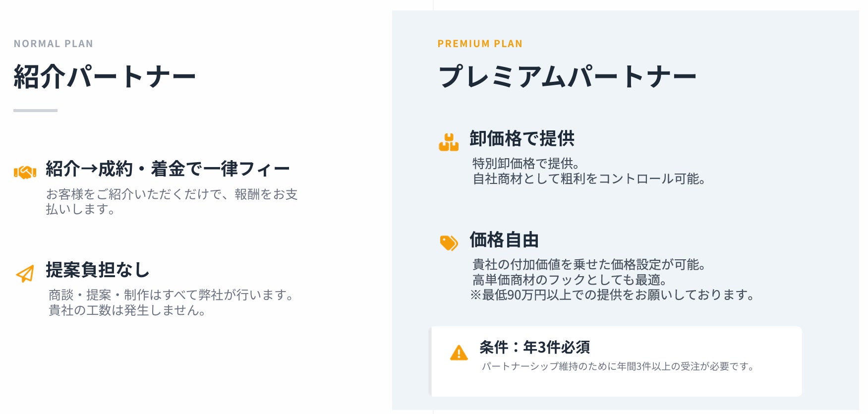
Task: Click the orange warning triangle icon
Action: tap(459, 353)
